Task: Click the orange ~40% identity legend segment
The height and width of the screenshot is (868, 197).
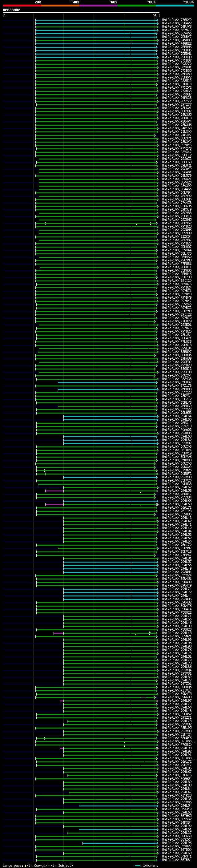Action: 60,6
